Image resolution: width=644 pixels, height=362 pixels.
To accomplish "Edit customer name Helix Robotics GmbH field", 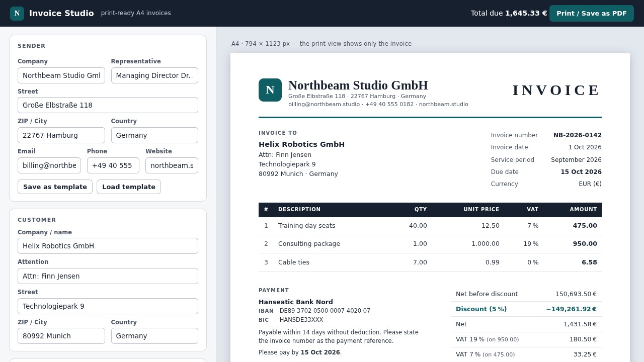I will pyautogui.click(x=108, y=246).
